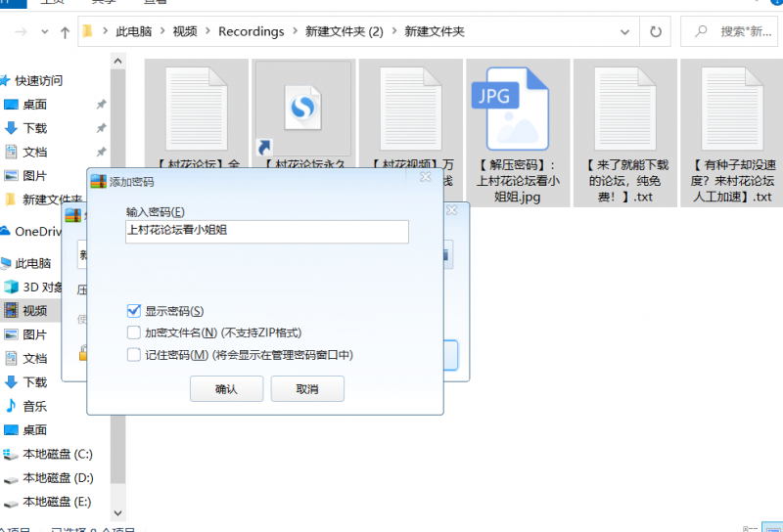This screenshot has height=532, width=783.
Task: Open 音乐 folder in navigation pane
Action: pos(34,406)
